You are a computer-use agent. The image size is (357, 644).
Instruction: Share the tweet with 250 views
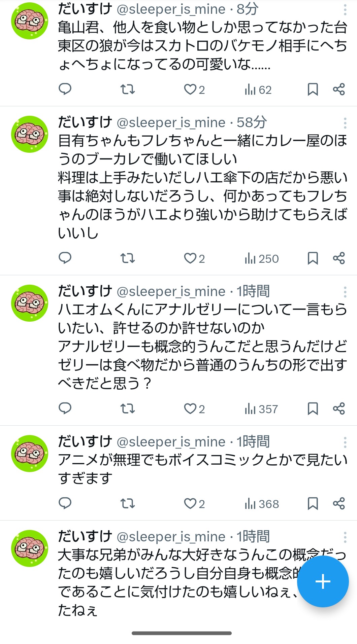tap(339, 258)
